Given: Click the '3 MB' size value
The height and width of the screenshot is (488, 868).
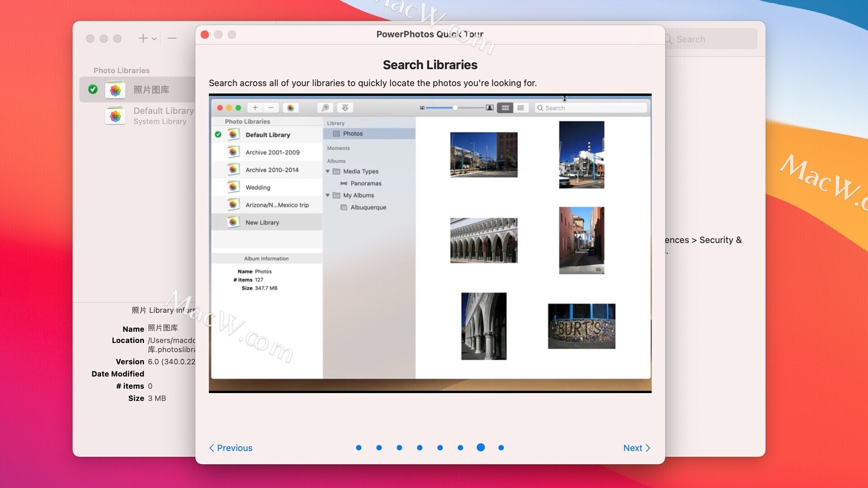Looking at the screenshot, I should point(157,398).
